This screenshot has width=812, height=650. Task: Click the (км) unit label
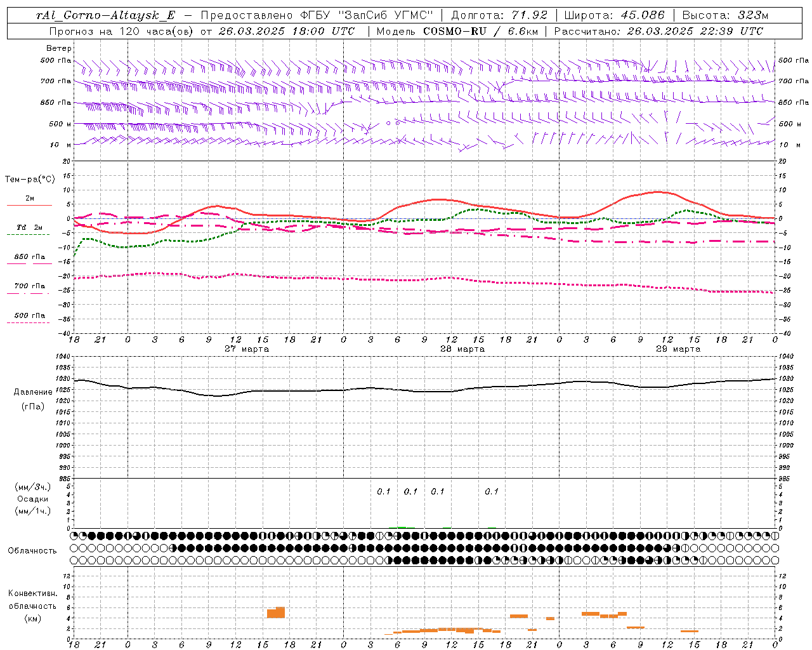[x=32, y=618]
